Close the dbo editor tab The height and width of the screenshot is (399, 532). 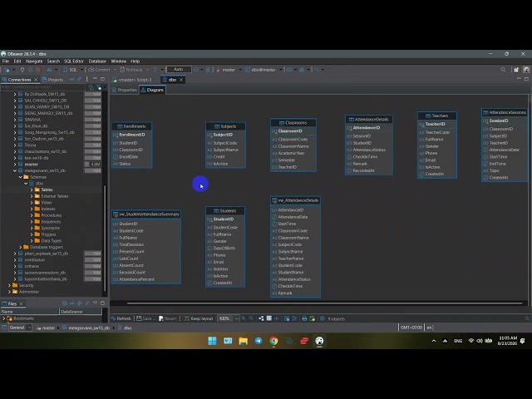coord(181,80)
